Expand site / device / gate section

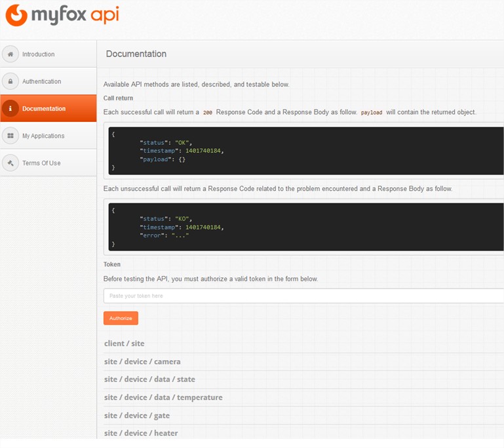[x=136, y=415]
